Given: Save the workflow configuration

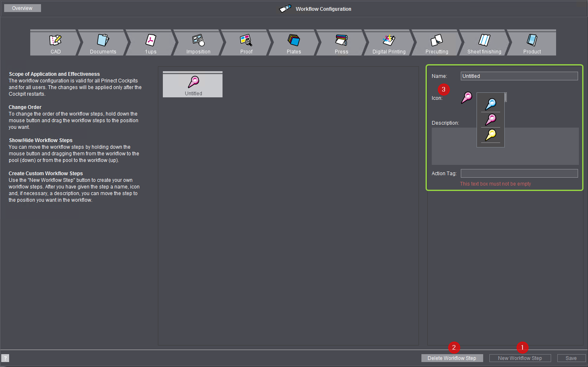Looking at the screenshot, I should coord(571,358).
